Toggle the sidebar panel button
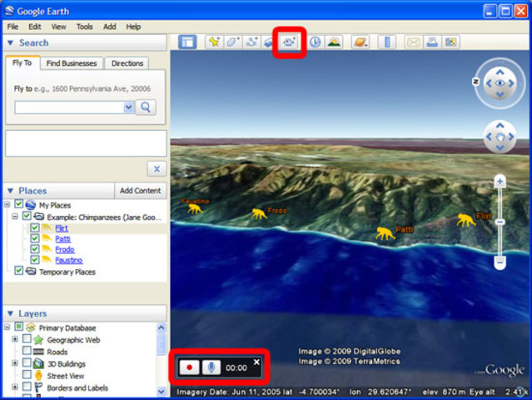Image resolution: width=532 pixels, height=400 pixels. (x=187, y=42)
